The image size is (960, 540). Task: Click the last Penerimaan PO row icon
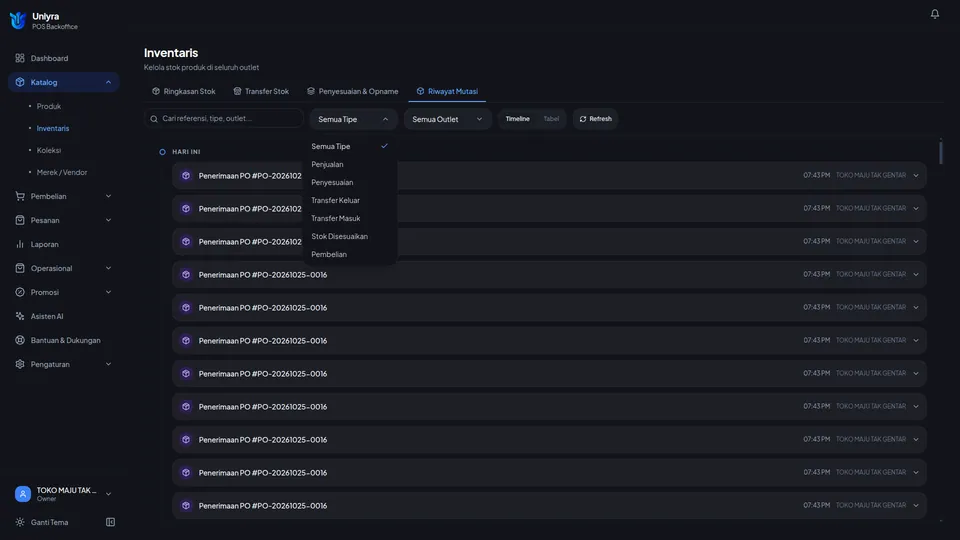pos(186,506)
